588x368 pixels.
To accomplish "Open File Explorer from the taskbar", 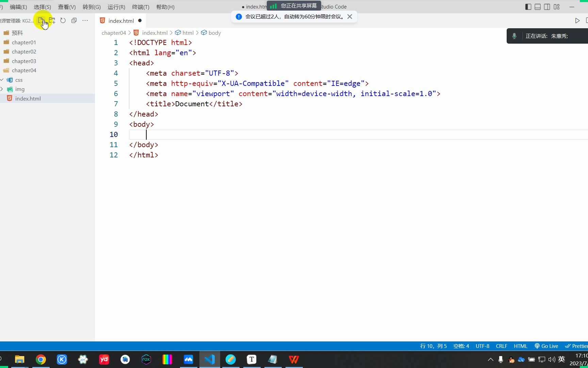I will coord(20,359).
